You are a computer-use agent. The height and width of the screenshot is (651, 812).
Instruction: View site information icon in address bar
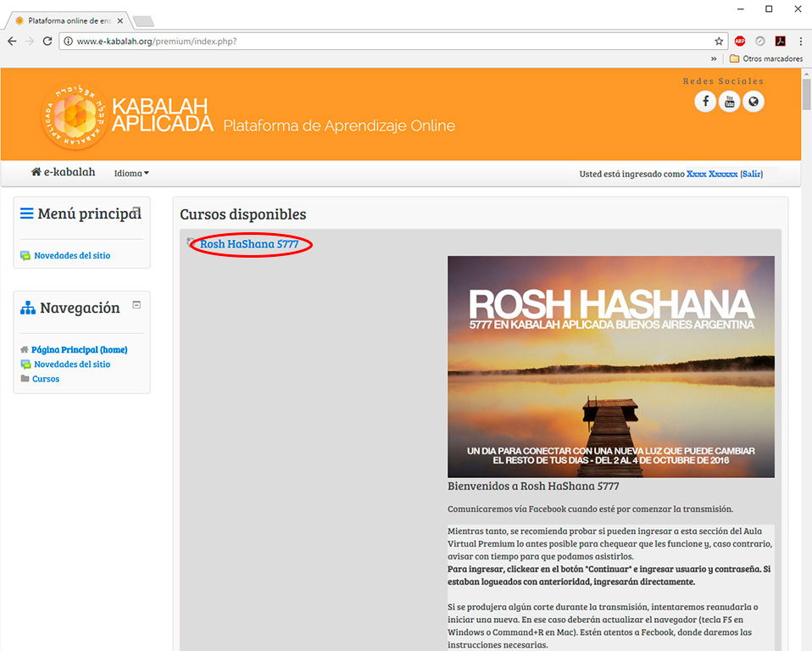pyautogui.click(x=68, y=42)
